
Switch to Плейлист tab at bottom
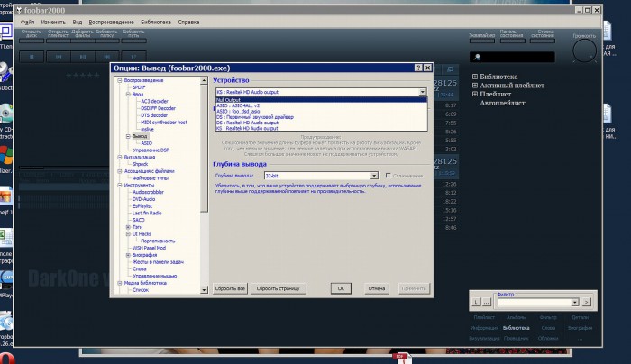pyautogui.click(x=484, y=318)
